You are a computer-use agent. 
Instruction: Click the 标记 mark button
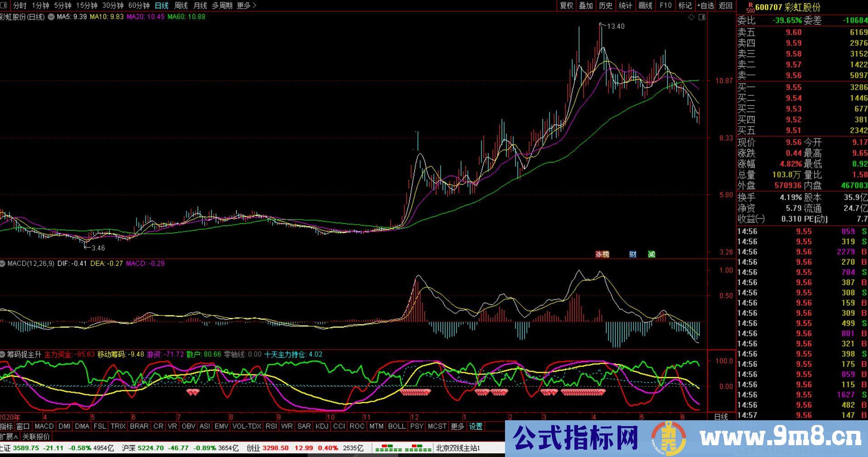(685, 5)
